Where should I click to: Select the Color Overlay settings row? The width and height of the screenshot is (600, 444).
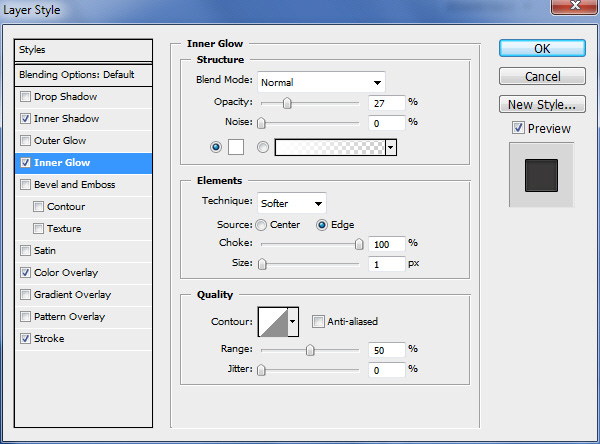coord(83,273)
